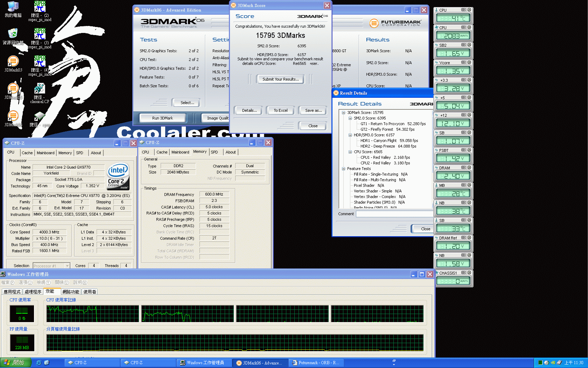Collapse the SM2.0 Score tree node

pos(350,118)
